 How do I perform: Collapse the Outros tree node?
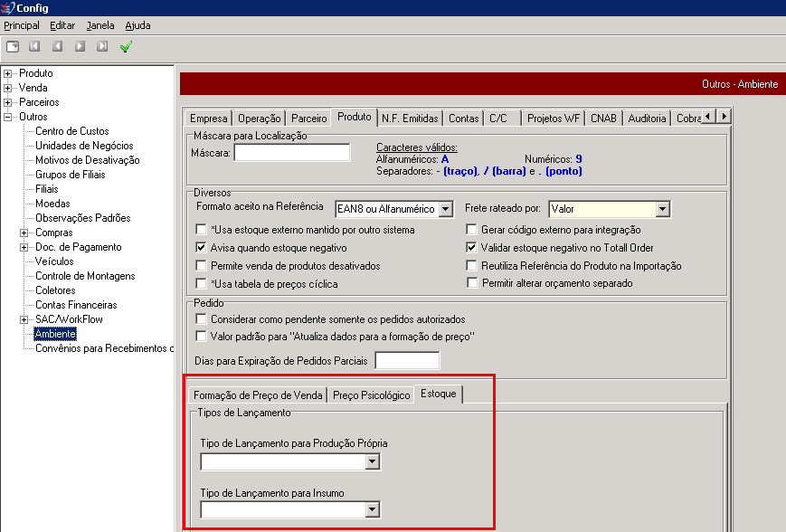coord(7,118)
